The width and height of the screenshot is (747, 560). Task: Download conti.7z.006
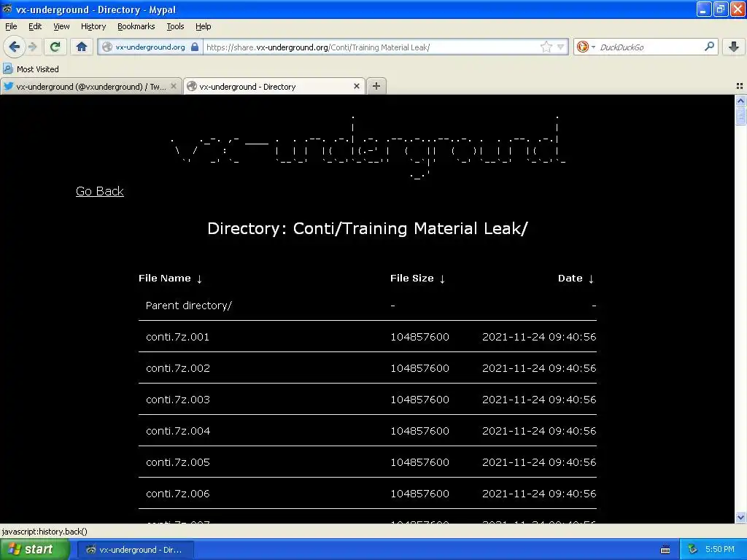click(x=178, y=494)
